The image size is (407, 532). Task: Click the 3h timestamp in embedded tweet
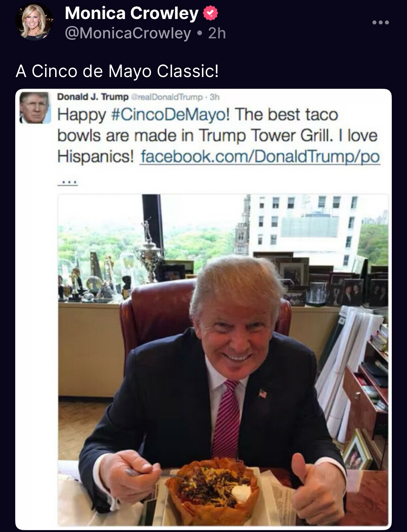click(215, 97)
